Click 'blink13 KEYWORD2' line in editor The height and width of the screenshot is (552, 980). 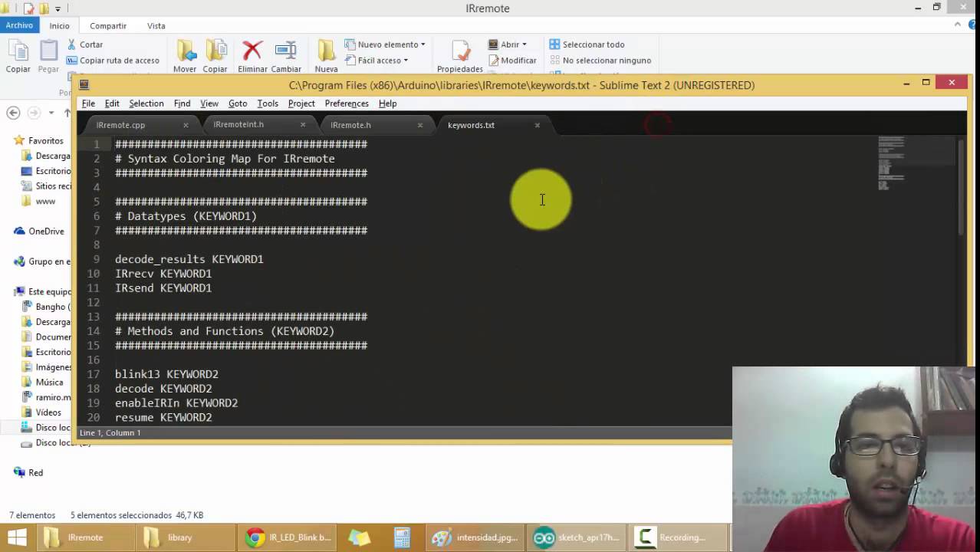tap(166, 374)
